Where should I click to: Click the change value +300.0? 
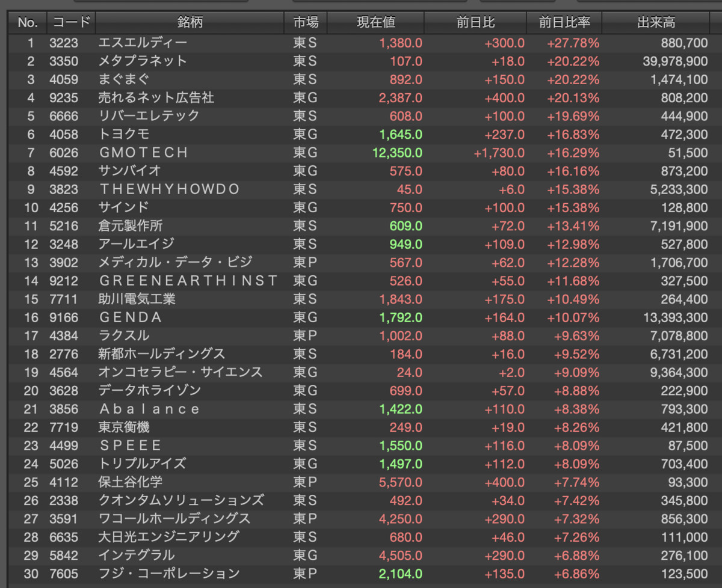pyautogui.click(x=505, y=43)
